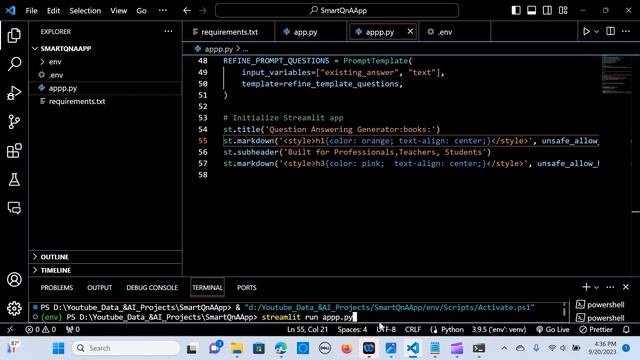Go back using the navigation arrow
The image size is (640, 360).
click(x=187, y=11)
